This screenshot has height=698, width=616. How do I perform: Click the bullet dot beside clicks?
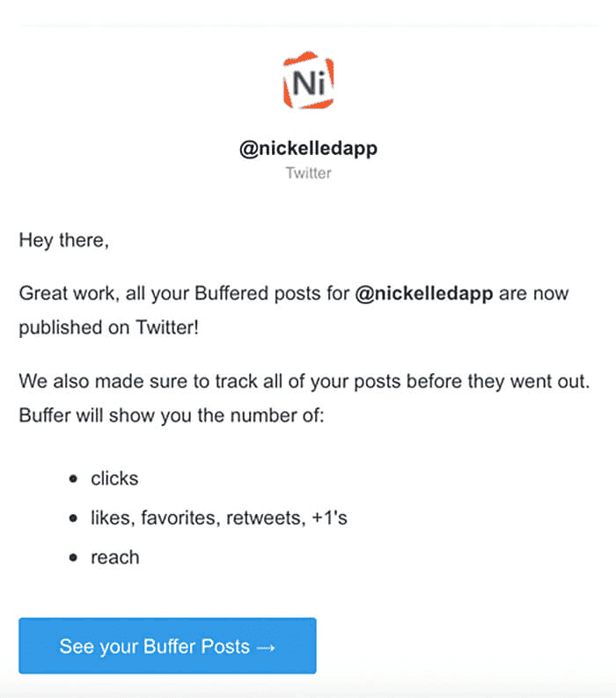click(x=74, y=480)
